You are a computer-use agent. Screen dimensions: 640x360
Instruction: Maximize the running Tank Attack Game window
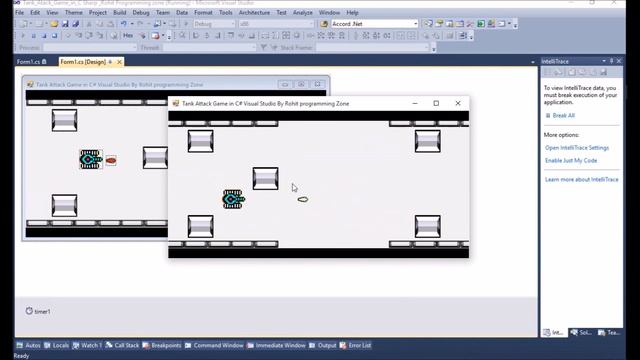(x=436, y=103)
